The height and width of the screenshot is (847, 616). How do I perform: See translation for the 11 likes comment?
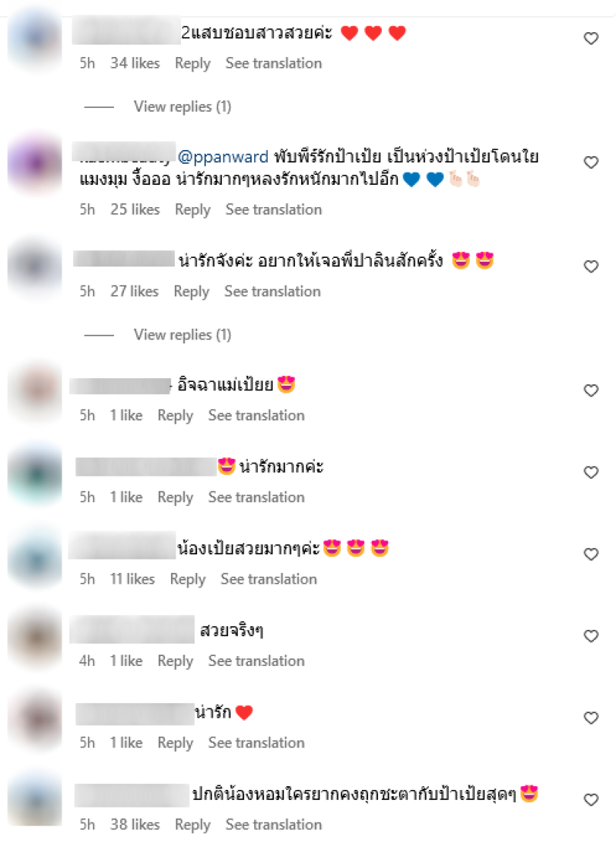[x=269, y=579]
